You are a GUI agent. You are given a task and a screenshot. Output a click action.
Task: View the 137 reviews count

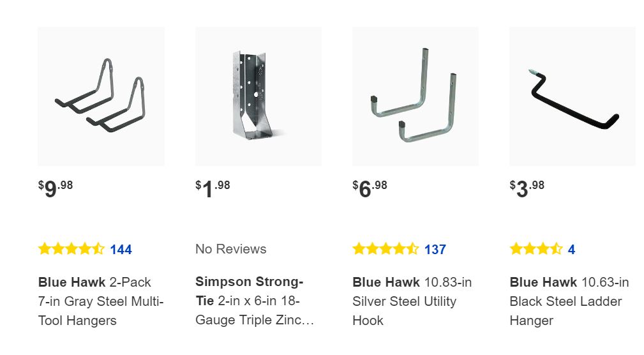[x=435, y=250]
